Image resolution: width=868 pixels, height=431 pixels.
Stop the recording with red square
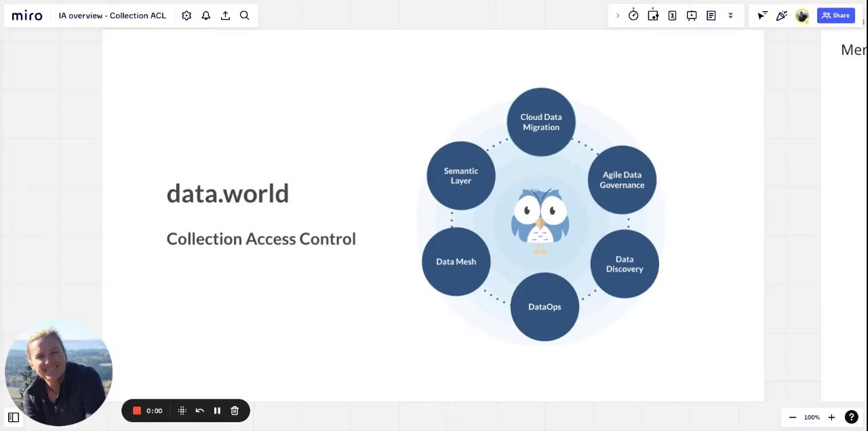click(x=137, y=411)
